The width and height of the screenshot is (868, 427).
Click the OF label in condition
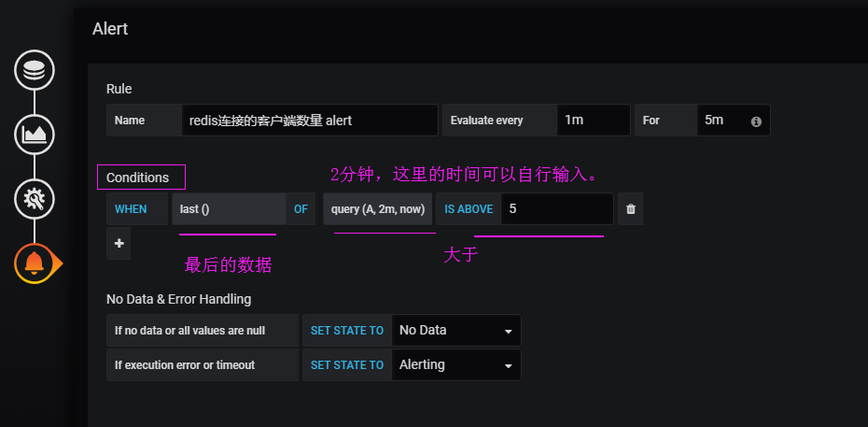(x=301, y=208)
